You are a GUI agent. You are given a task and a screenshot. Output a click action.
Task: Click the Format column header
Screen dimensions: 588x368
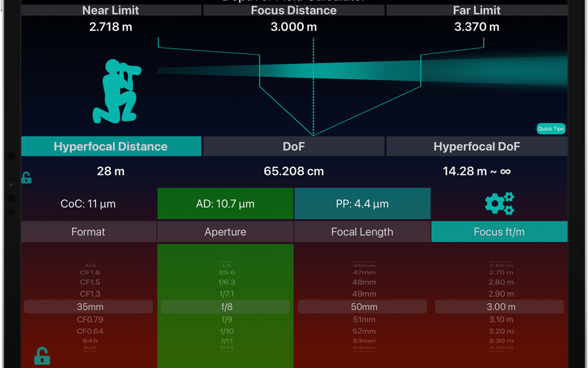88,232
